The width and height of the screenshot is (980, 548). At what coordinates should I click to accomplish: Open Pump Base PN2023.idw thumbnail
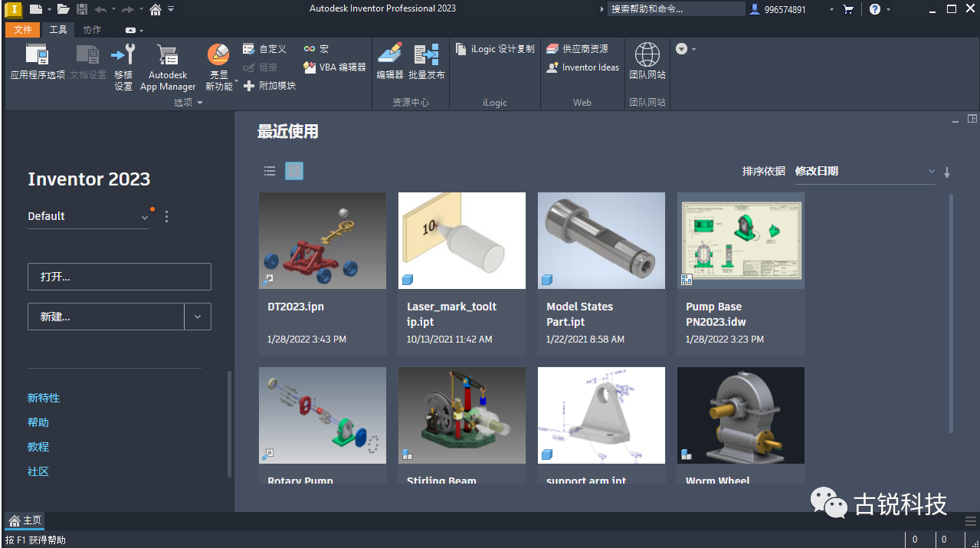point(741,241)
